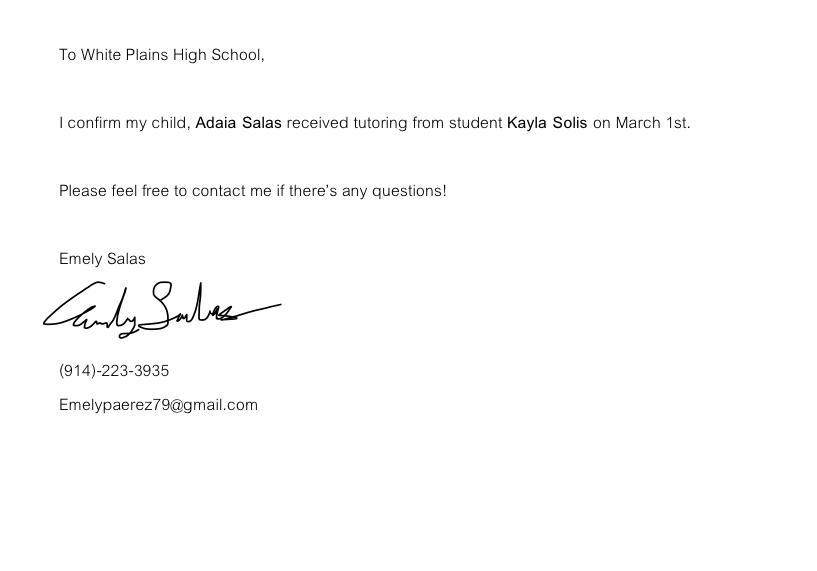The width and height of the screenshot is (817, 571).
Task: Click the handwritten Emely Salas signature
Action: [160, 308]
